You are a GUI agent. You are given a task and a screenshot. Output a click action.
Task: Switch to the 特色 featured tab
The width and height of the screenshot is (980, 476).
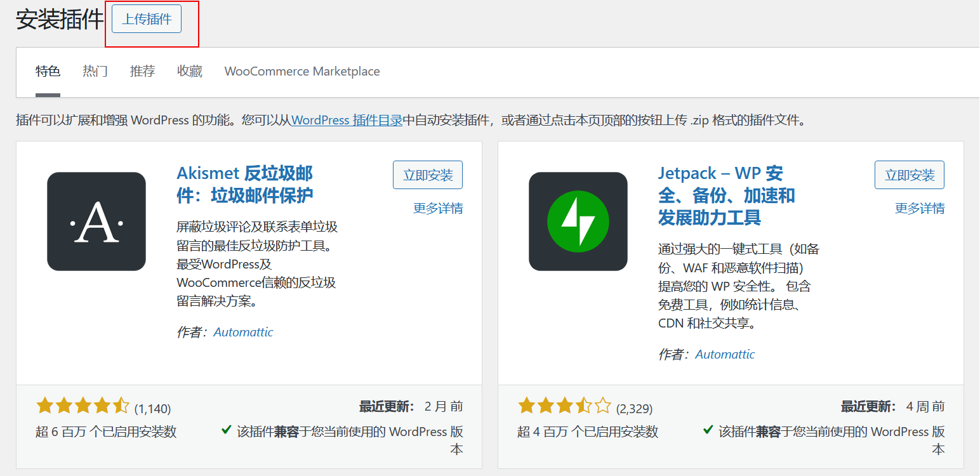[x=48, y=71]
